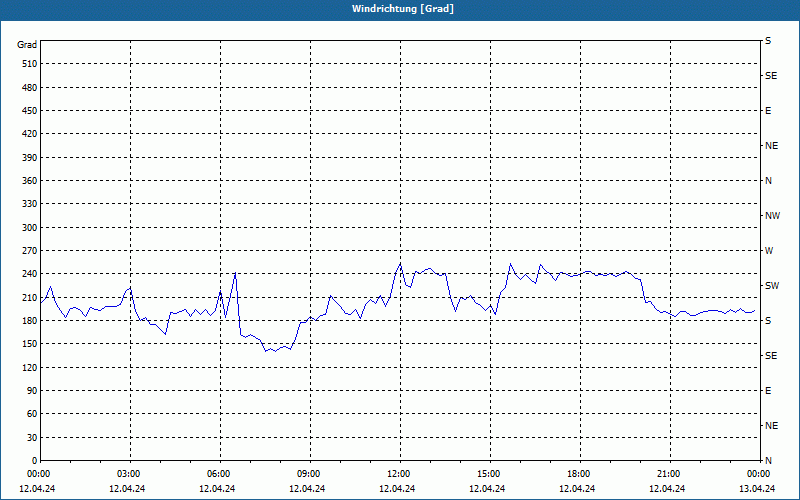
Task: Select the 12:00 time label
Action: coord(398,474)
